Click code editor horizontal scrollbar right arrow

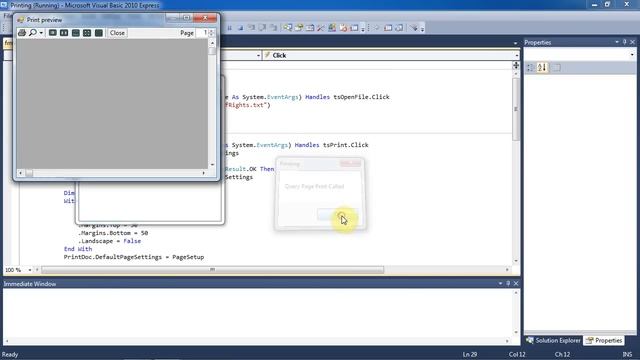(x=507, y=270)
